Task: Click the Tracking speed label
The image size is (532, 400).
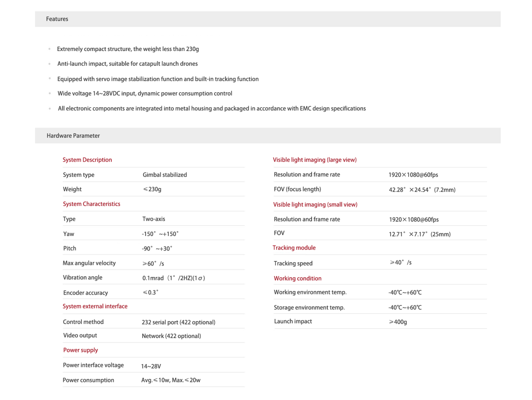Action: pyautogui.click(x=293, y=264)
